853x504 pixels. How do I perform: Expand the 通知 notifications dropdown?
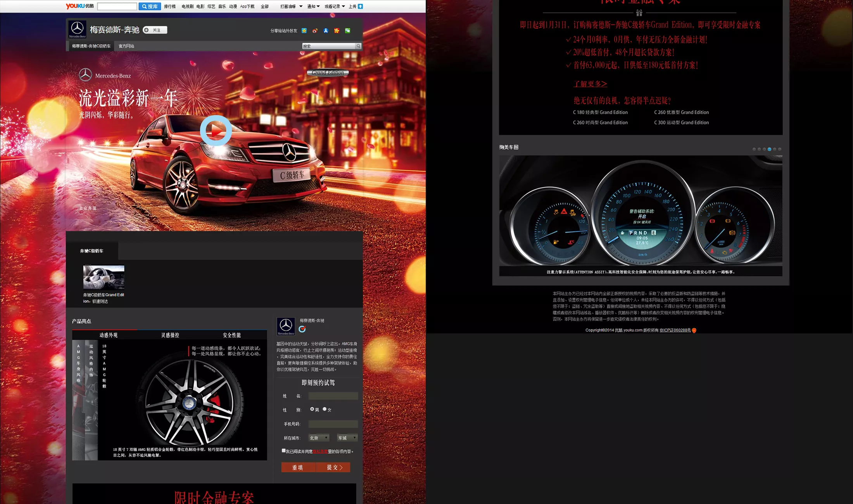tap(313, 7)
